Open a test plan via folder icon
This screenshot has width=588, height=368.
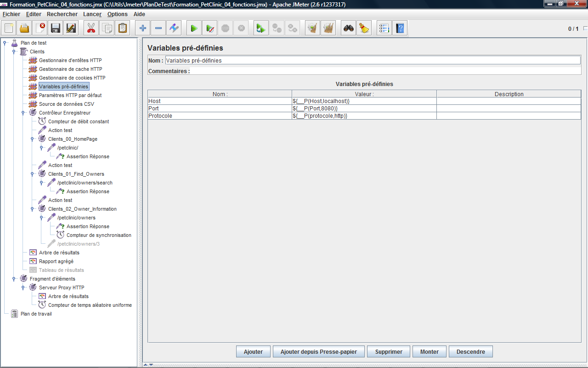pyautogui.click(x=24, y=29)
